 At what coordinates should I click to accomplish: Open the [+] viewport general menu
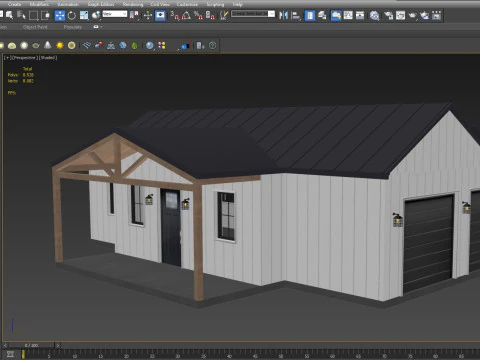[7, 58]
